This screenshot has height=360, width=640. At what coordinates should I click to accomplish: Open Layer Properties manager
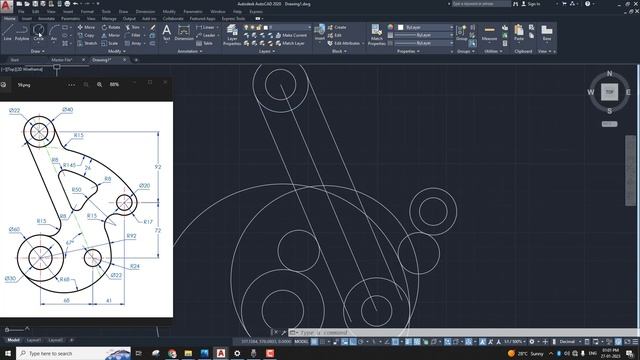coord(232,35)
